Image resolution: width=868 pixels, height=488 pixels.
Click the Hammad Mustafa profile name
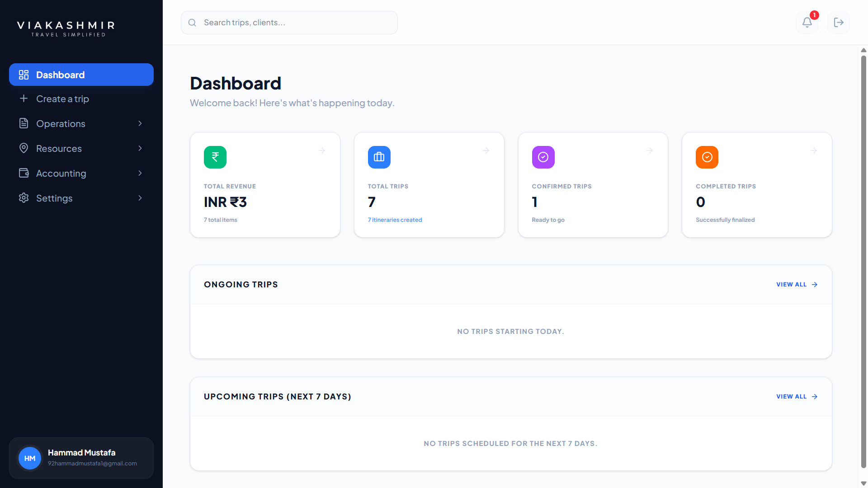82,452
